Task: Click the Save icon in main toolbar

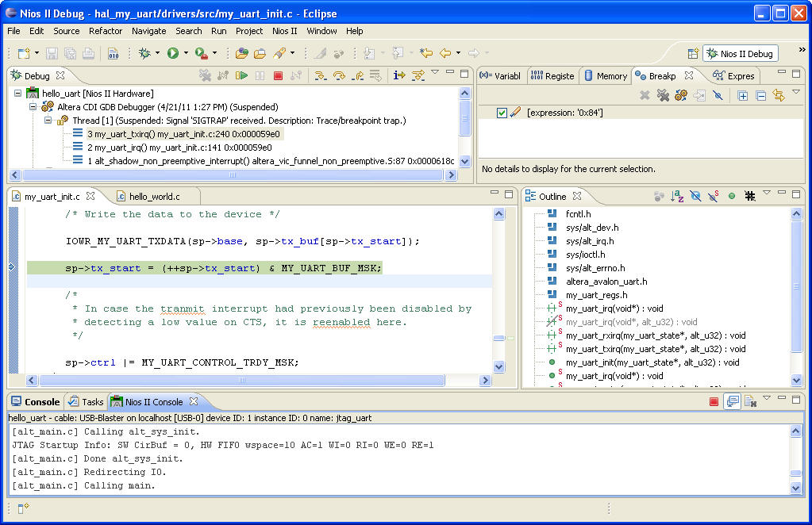Action: pos(52,53)
